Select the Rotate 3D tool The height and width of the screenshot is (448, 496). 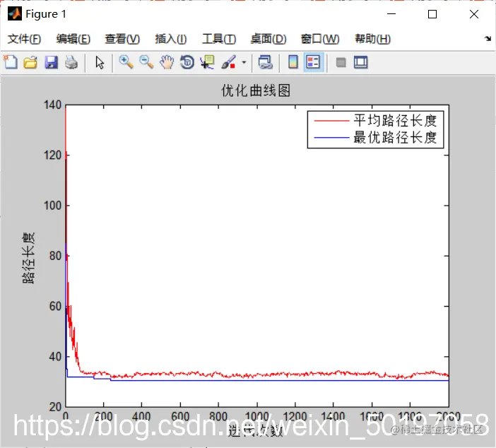point(187,62)
